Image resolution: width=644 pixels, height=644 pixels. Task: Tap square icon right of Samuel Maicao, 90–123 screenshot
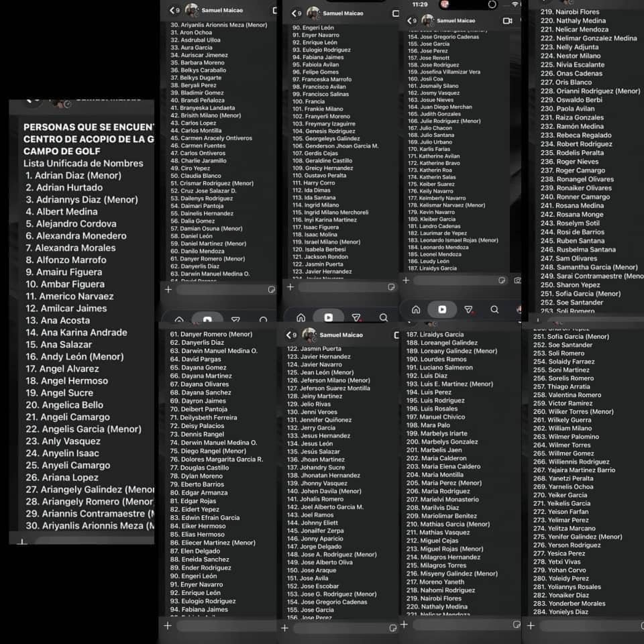(x=396, y=13)
